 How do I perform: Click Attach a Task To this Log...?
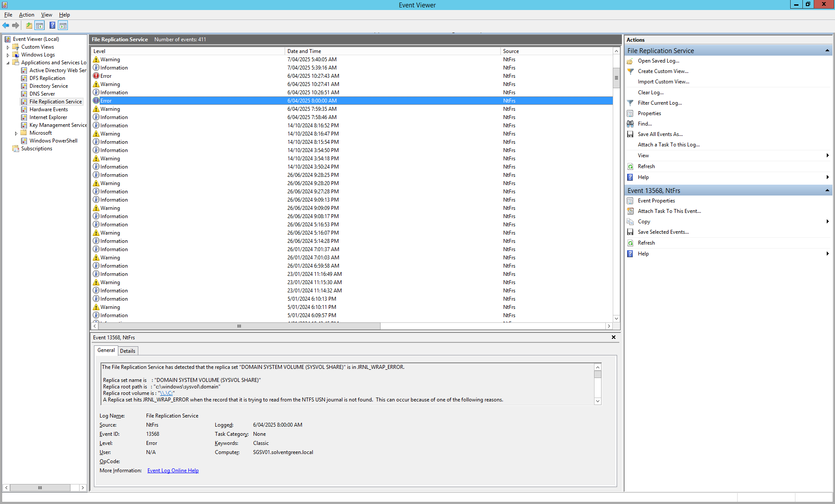pyautogui.click(x=668, y=145)
